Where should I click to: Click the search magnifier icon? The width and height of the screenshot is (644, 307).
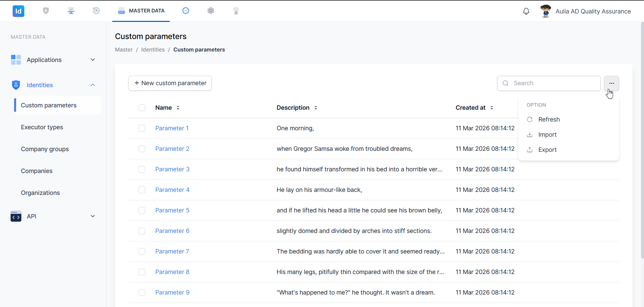click(506, 83)
